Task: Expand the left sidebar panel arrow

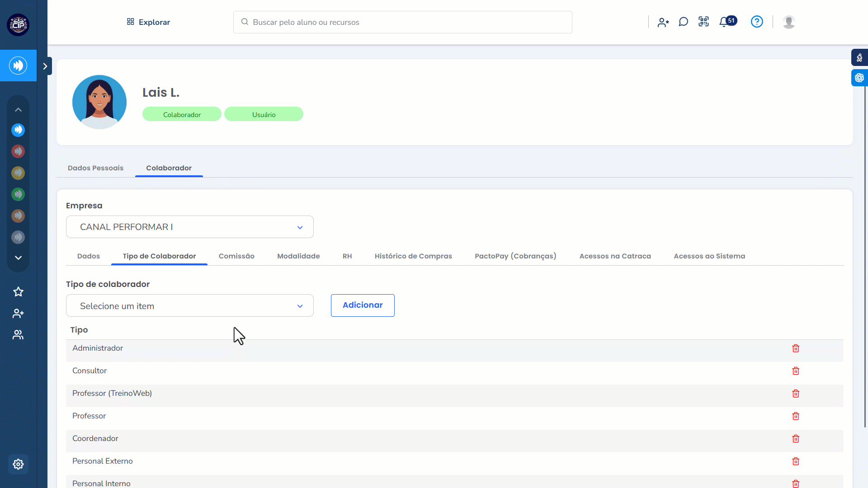Action: (45, 66)
